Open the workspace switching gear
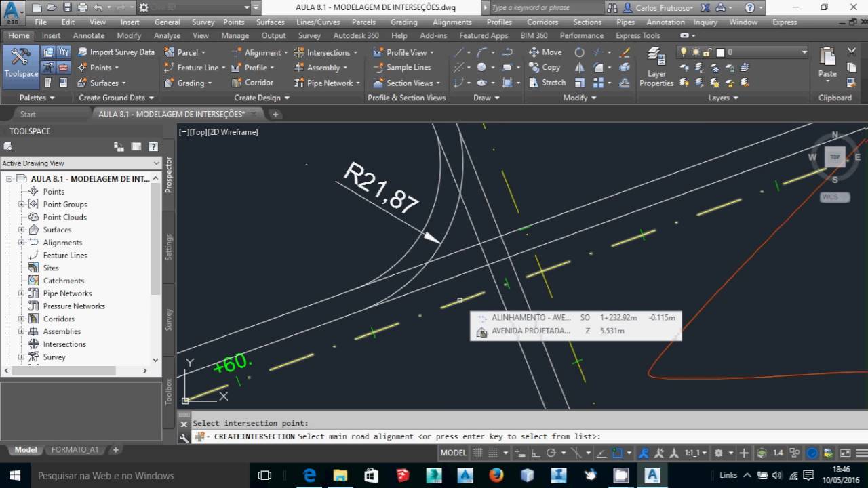Screen dimensions: 868x488 tap(718, 453)
